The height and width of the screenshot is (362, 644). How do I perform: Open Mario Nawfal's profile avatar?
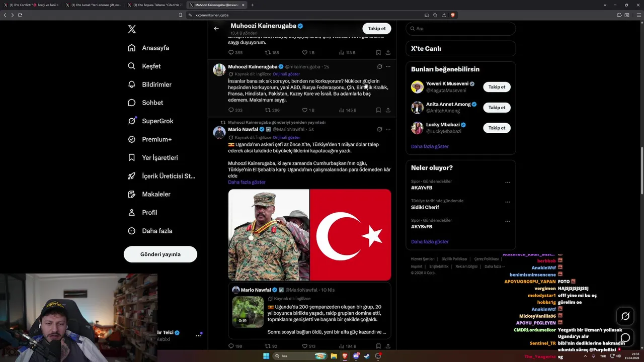219,132
